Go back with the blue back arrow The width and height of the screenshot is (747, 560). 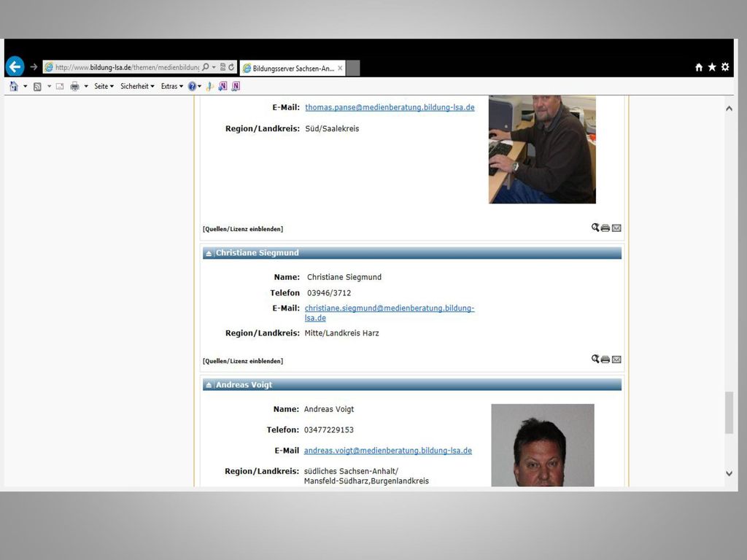point(15,66)
